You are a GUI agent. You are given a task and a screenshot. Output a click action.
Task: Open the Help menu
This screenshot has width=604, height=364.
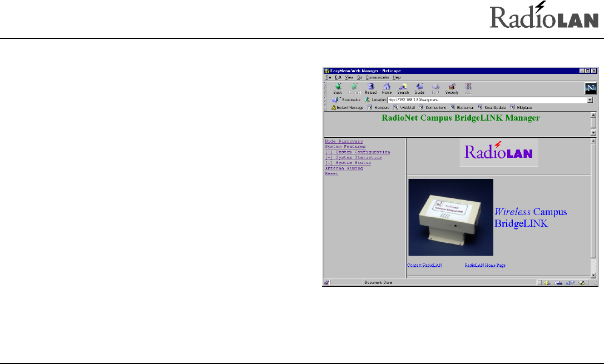pos(397,77)
